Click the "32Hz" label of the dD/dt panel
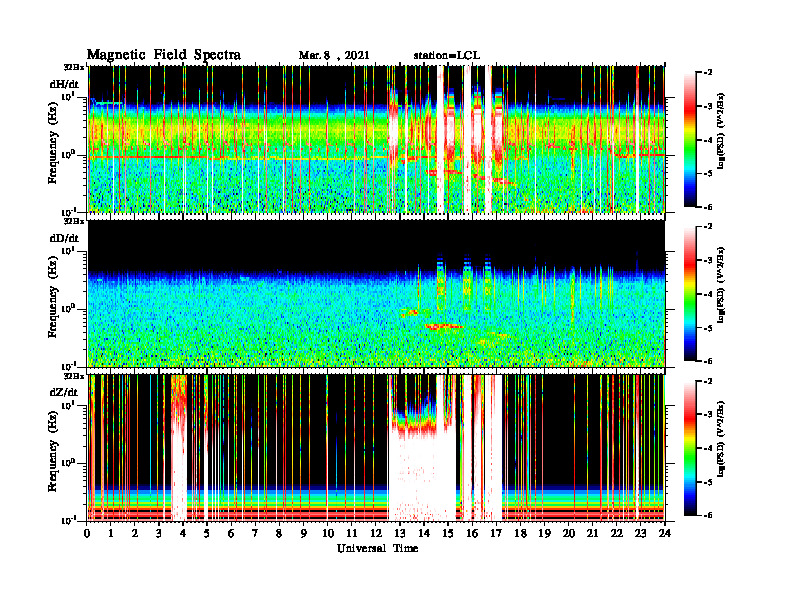Image resolution: width=792 pixels, height=612 pixels. (x=73, y=221)
